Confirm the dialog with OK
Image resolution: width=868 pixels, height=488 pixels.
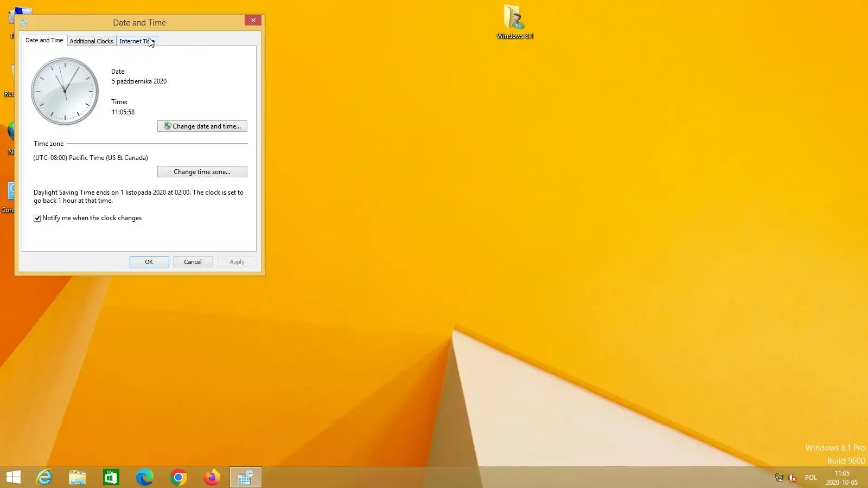click(x=149, y=262)
